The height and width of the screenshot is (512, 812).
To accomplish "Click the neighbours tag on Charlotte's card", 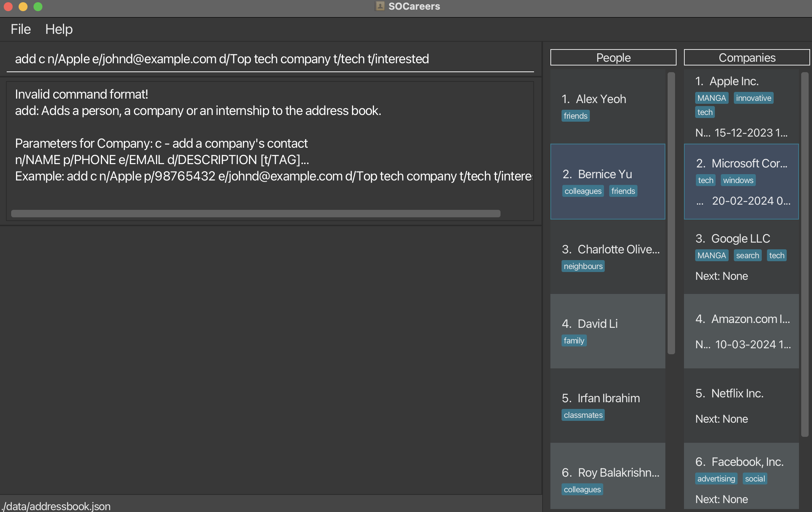I will 583,266.
